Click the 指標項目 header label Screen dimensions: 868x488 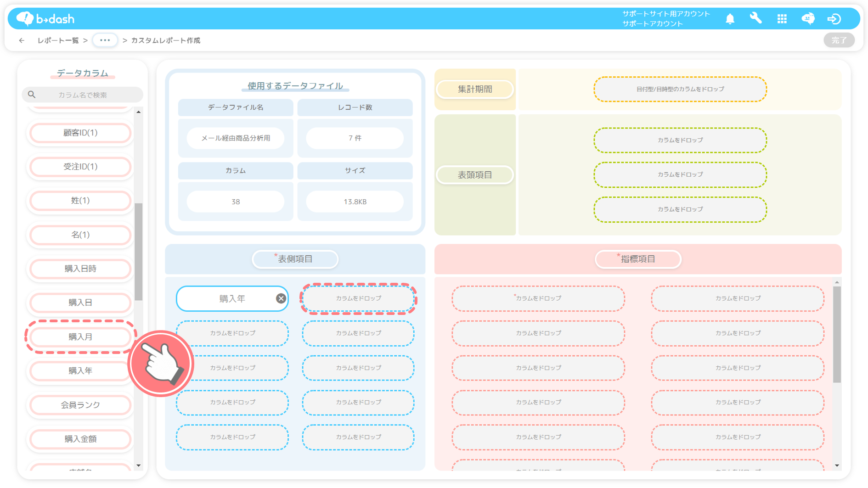click(x=638, y=259)
